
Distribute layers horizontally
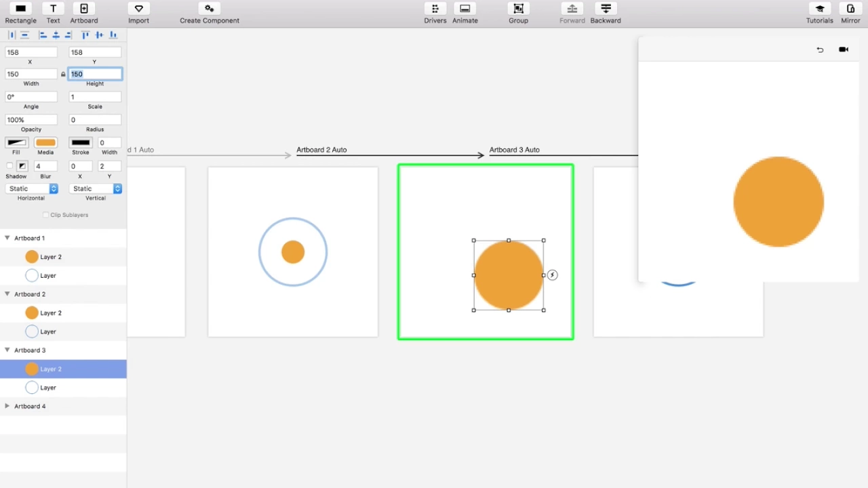click(x=12, y=35)
